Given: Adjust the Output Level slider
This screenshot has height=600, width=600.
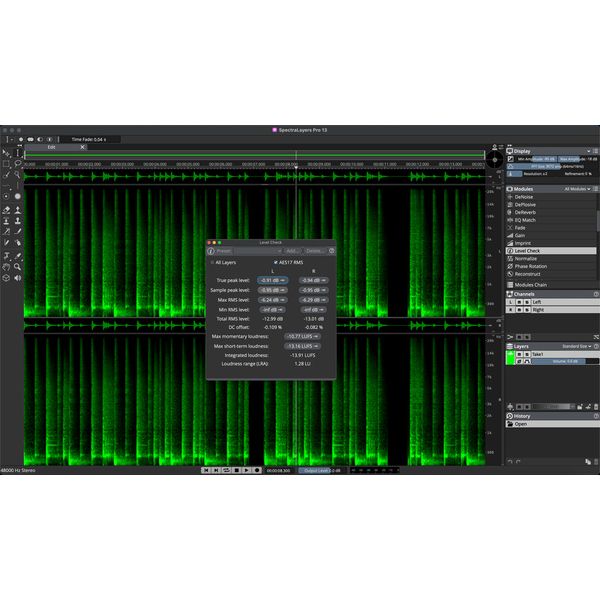Looking at the screenshot, I should 323,470.
